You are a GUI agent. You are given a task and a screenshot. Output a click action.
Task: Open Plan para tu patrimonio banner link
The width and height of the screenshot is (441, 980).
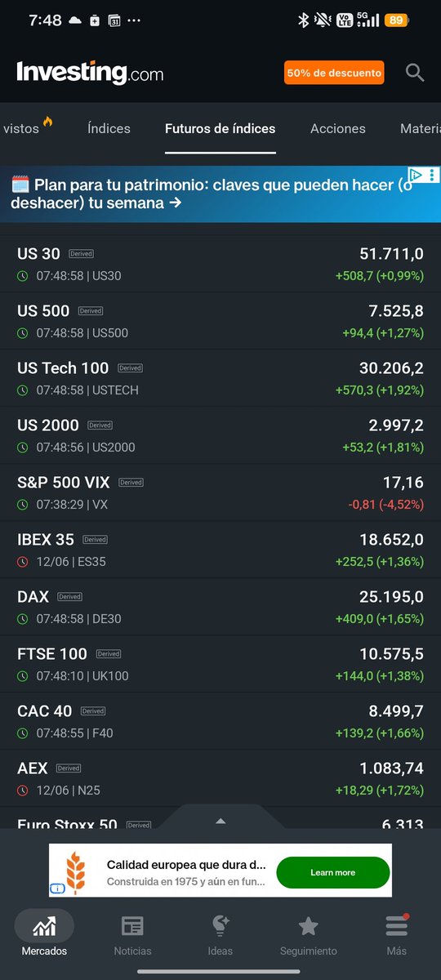212,194
